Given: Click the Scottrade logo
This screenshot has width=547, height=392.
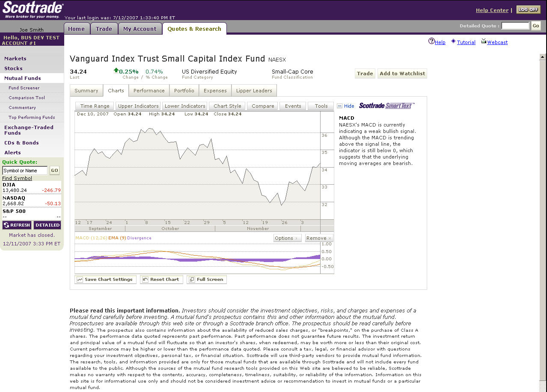Looking at the screenshot, I should [x=33, y=9].
